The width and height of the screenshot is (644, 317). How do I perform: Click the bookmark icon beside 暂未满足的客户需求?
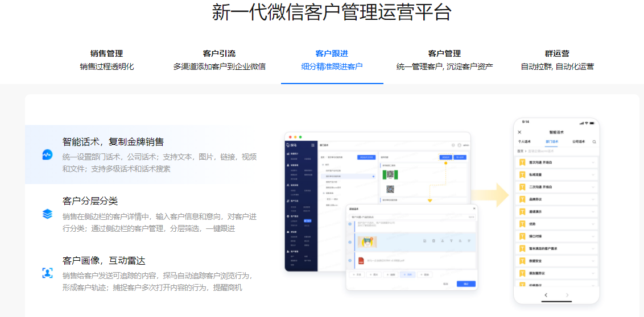point(522,248)
